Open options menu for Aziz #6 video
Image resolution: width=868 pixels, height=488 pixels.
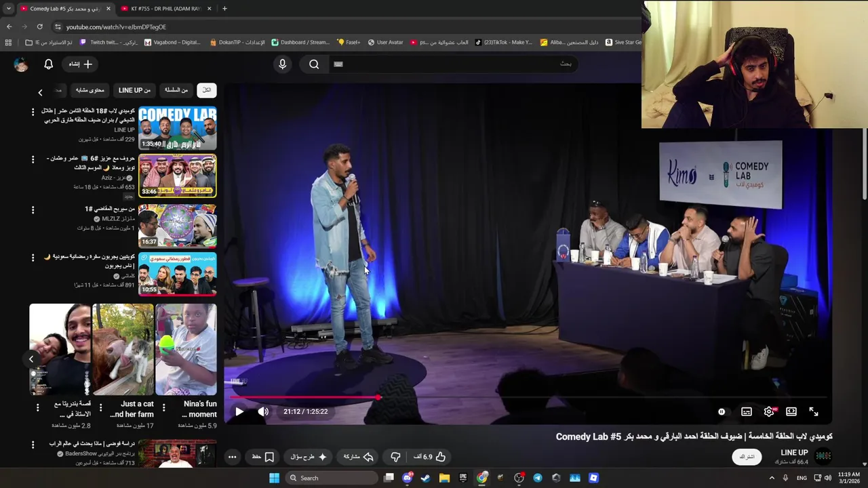click(x=33, y=159)
